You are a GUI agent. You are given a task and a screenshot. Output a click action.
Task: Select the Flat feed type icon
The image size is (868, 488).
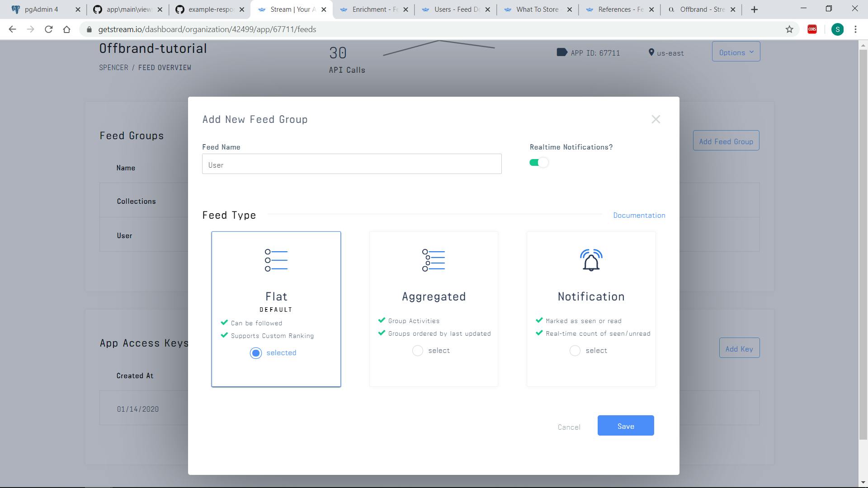276,259
